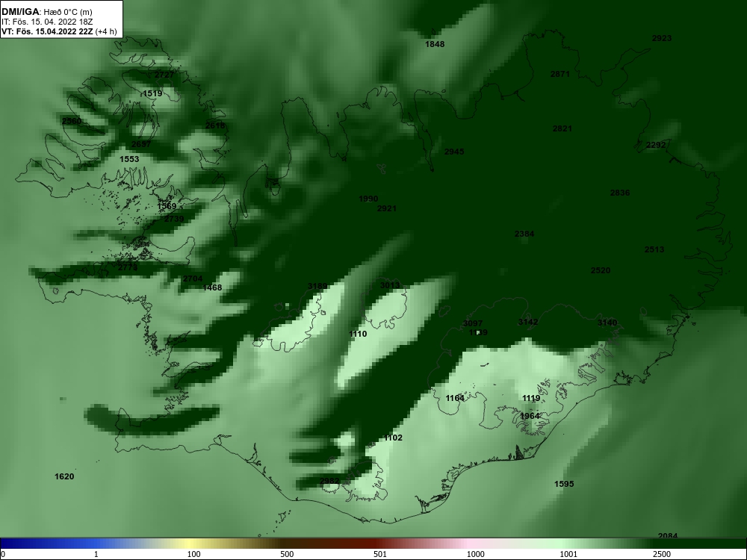Select the offshore value 1620
747x560 pixels.
point(64,476)
